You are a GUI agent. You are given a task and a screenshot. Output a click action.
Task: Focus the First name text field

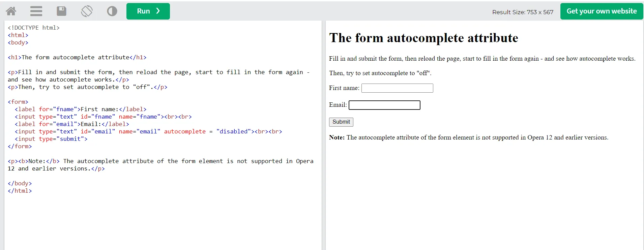click(x=397, y=88)
